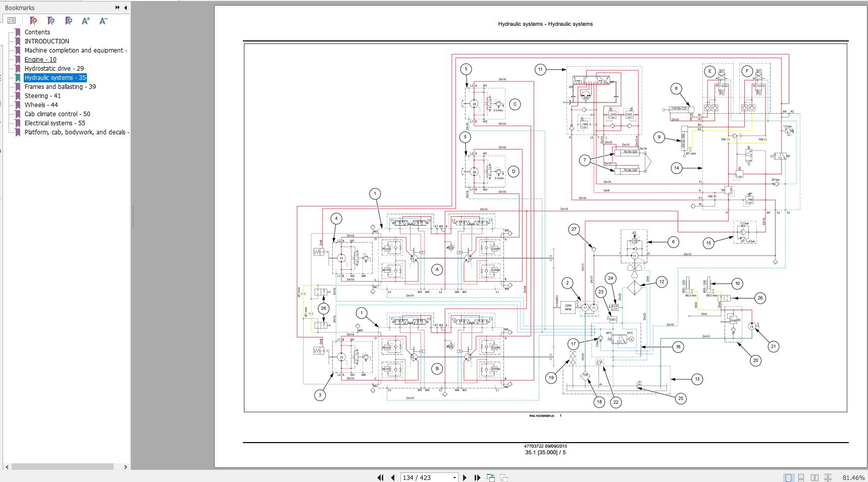Advance to the next page
The height and width of the screenshot is (482, 868).
click(465, 477)
